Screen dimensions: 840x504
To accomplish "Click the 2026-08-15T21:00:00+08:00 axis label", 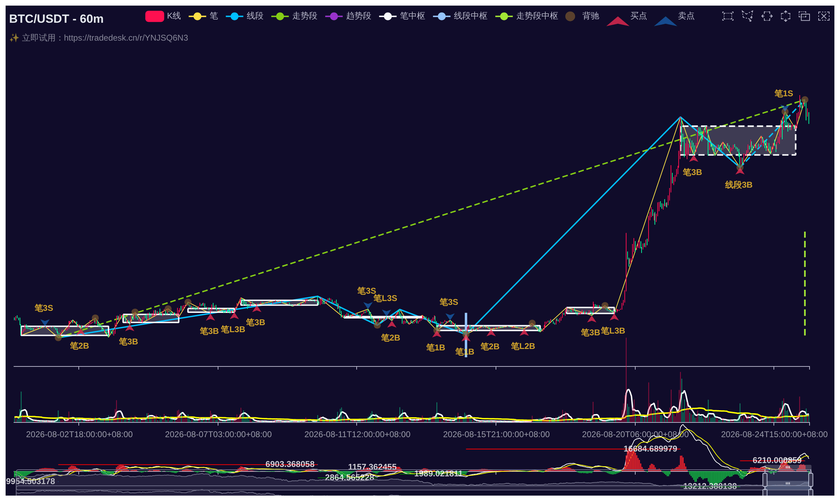I will click(x=496, y=434).
